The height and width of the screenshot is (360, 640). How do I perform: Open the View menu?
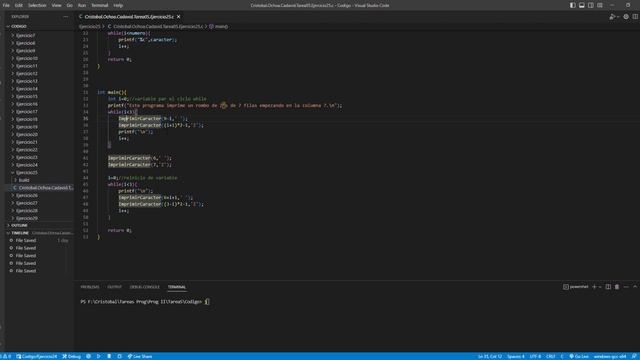click(x=56, y=5)
